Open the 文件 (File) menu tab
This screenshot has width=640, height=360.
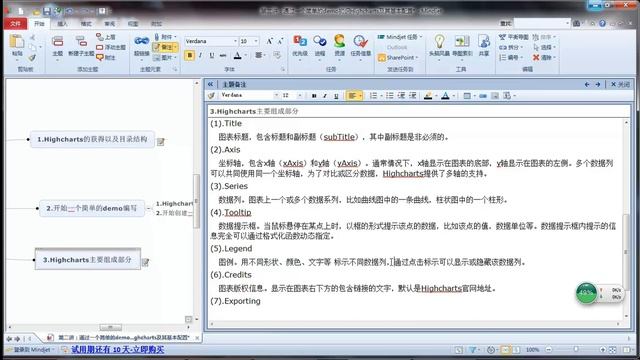(x=15, y=24)
